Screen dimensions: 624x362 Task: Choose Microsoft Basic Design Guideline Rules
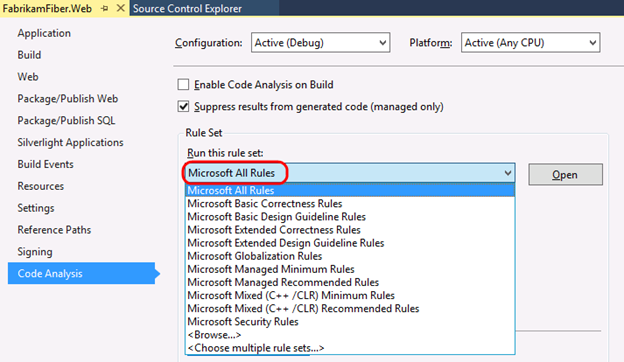[x=350, y=217]
